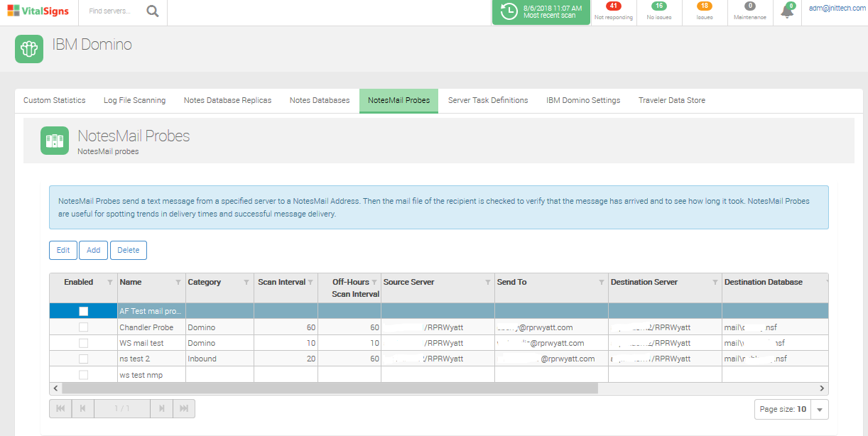Open the Name column filter icon
This screenshot has height=436, width=868.
coord(178,283)
